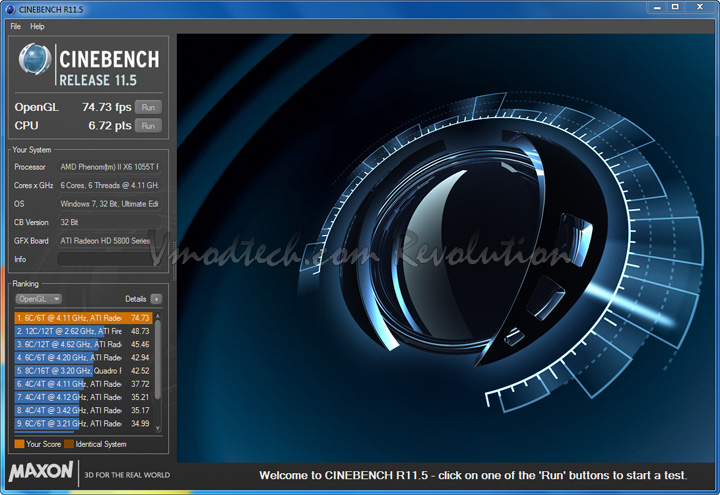Click the CPU 6.72 pts score
The width and height of the screenshot is (720, 495).
click(110, 125)
